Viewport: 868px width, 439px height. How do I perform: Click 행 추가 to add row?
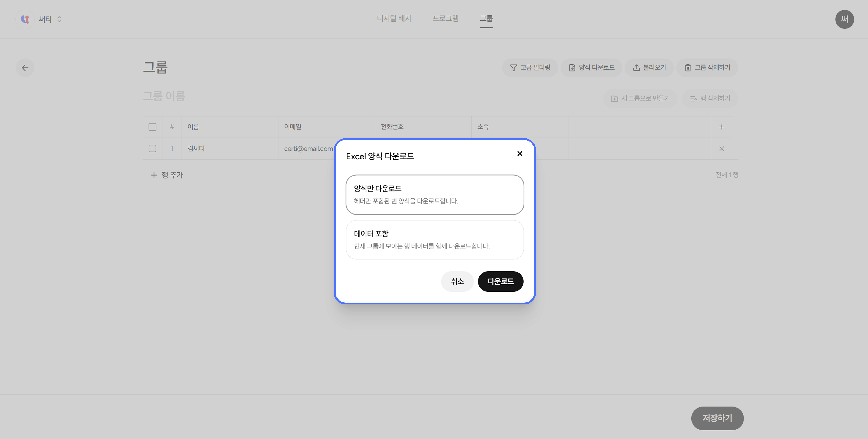[x=167, y=175]
